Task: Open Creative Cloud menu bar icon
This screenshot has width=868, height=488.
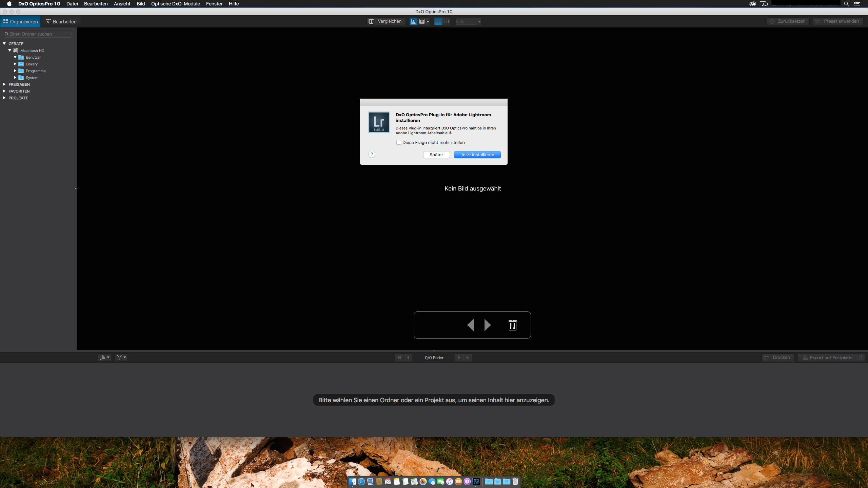Action: point(752,4)
